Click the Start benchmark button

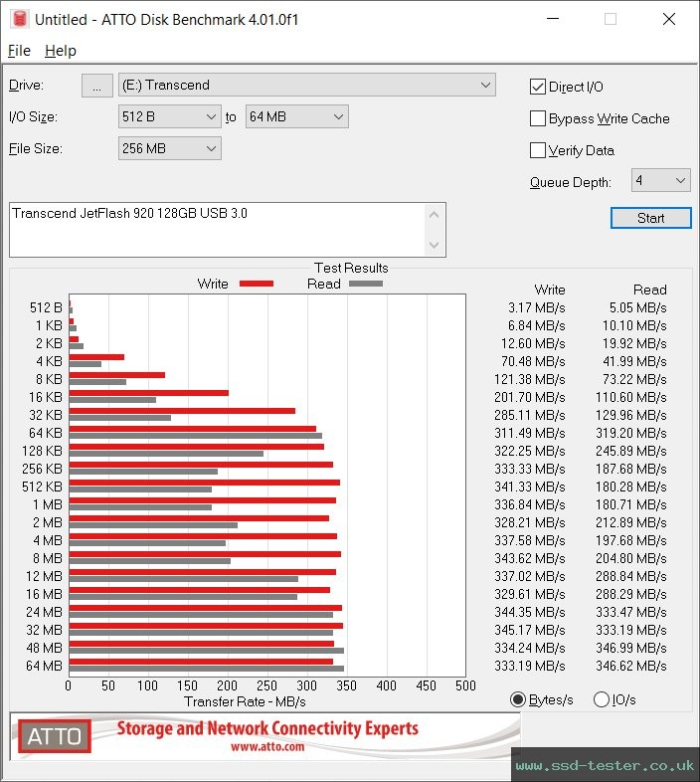pyautogui.click(x=650, y=218)
